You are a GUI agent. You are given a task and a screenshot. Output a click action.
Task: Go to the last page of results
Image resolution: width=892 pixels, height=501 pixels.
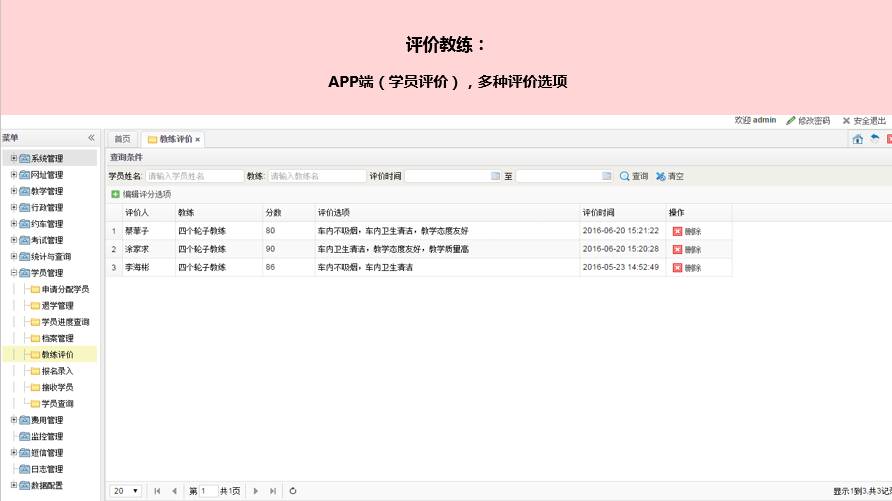click(272, 491)
